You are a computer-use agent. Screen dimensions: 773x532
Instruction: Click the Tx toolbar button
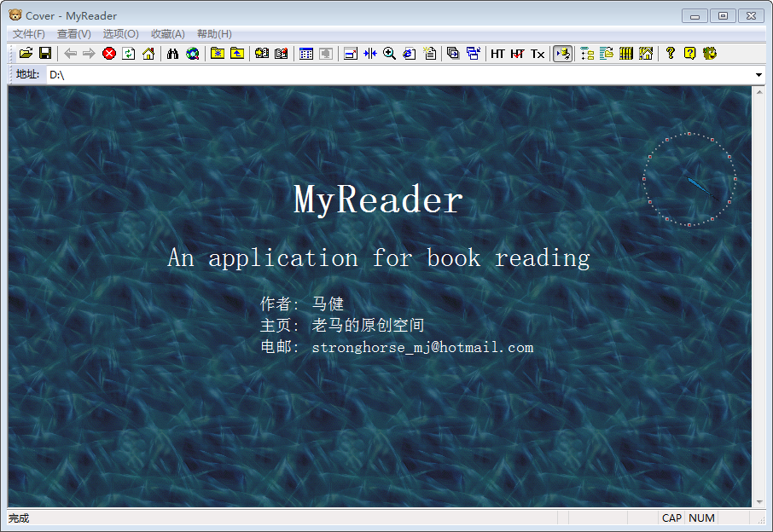point(538,54)
